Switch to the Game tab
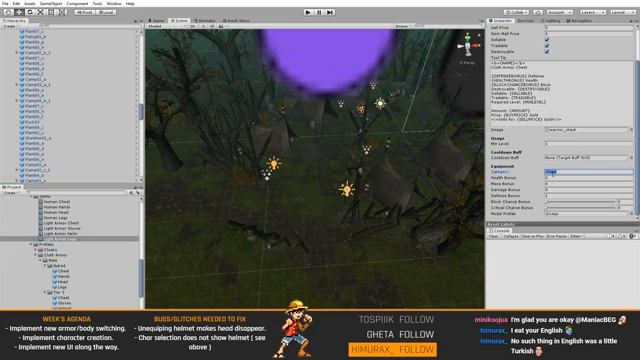 (x=157, y=20)
